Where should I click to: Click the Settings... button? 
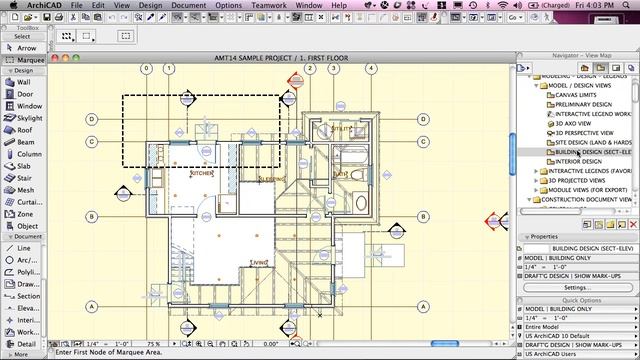(x=578, y=287)
